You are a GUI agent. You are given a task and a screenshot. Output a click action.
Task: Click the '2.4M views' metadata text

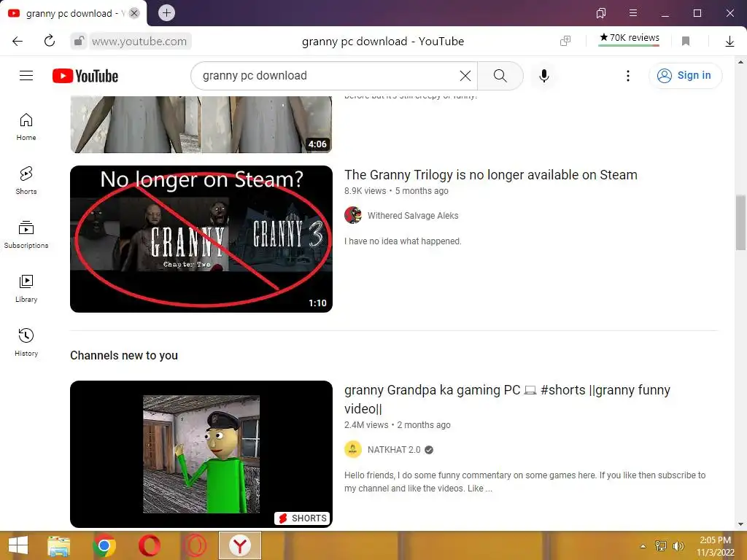(x=366, y=425)
